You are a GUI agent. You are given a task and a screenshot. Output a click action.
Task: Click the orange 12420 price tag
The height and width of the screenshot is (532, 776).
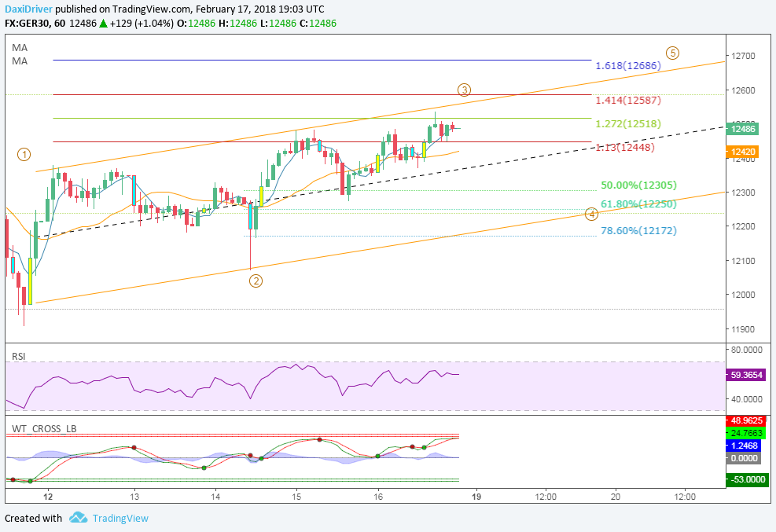pos(742,152)
